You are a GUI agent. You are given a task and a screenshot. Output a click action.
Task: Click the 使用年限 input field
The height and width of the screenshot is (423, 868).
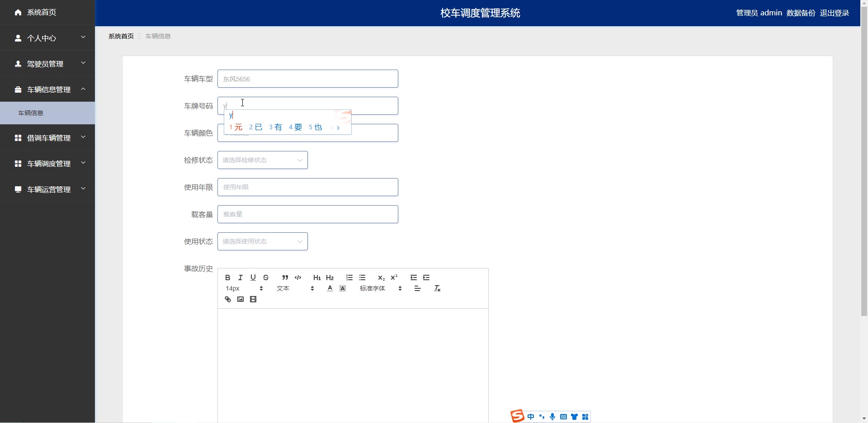(307, 187)
